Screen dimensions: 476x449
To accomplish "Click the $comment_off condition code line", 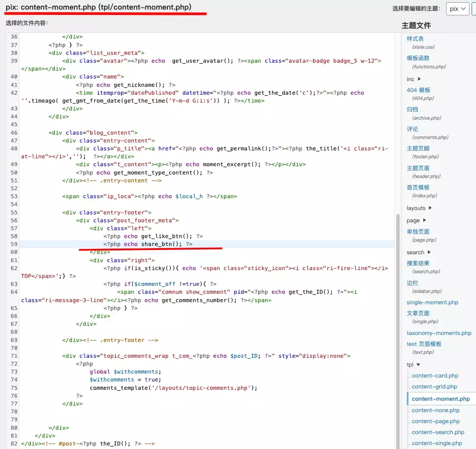I will 160,284.
